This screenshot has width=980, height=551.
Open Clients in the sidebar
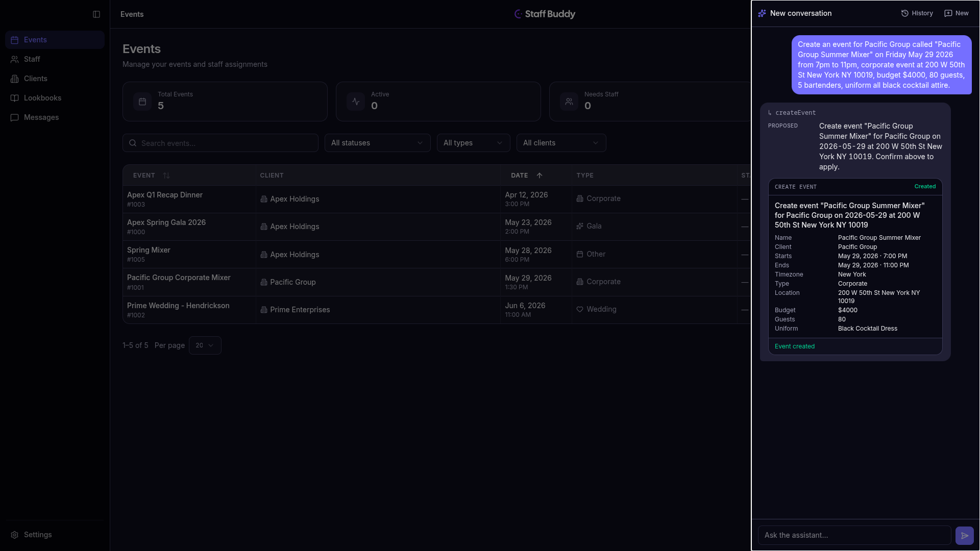55,79
